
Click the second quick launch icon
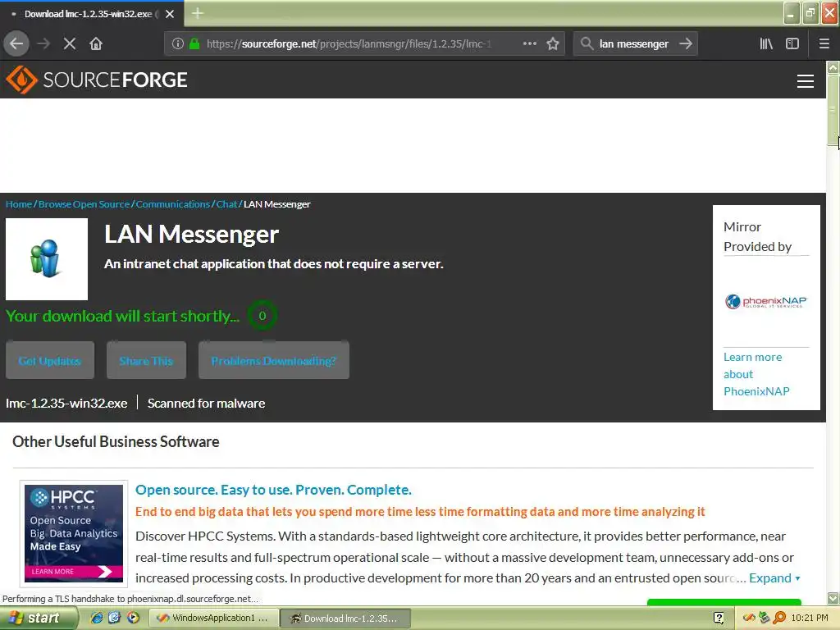coord(114,618)
